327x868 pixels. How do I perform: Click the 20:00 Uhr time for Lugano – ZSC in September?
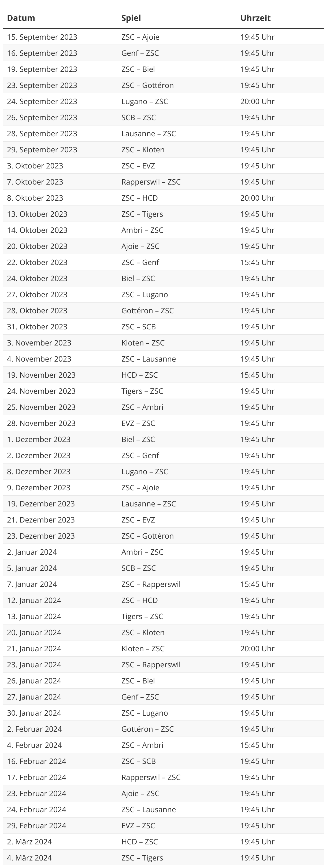tap(257, 101)
